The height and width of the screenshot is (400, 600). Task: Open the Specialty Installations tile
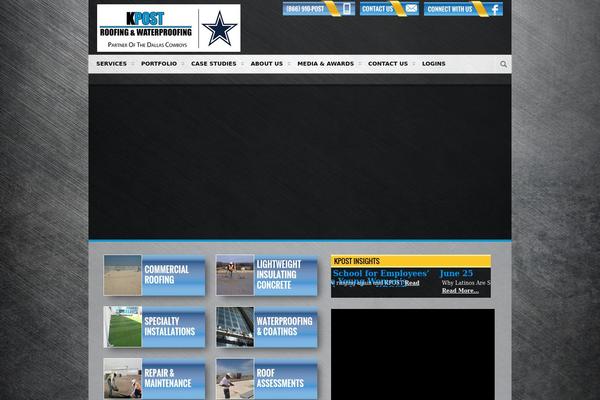pos(154,327)
